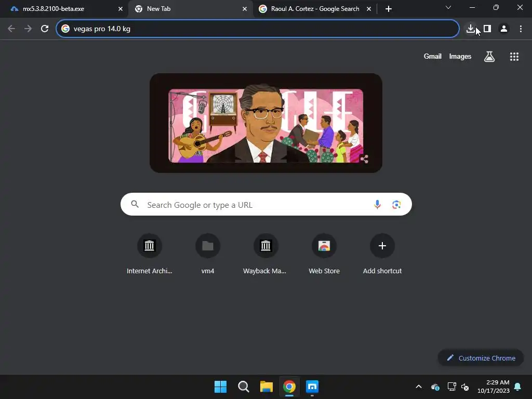Close the New Tab tab
Image resolution: width=532 pixels, height=399 pixels.
point(245,9)
